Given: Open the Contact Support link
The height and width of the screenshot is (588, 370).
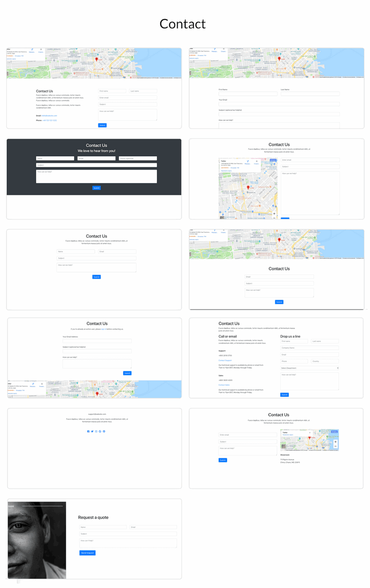Looking at the screenshot, I should click(225, 360).
